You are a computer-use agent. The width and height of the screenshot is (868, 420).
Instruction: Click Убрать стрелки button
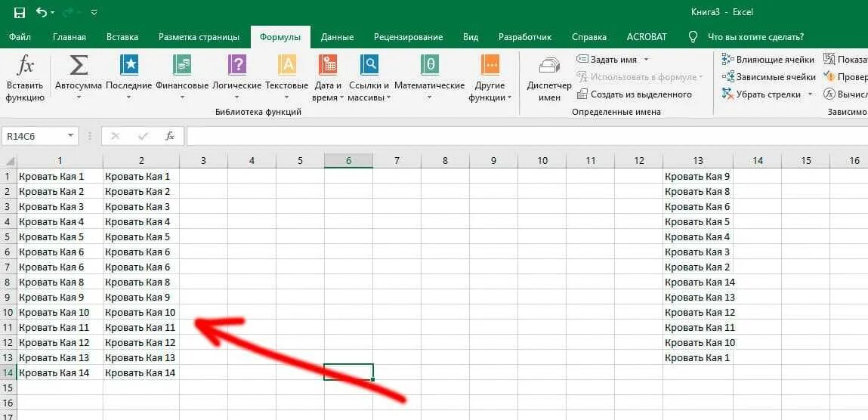[x=761, y=94]
